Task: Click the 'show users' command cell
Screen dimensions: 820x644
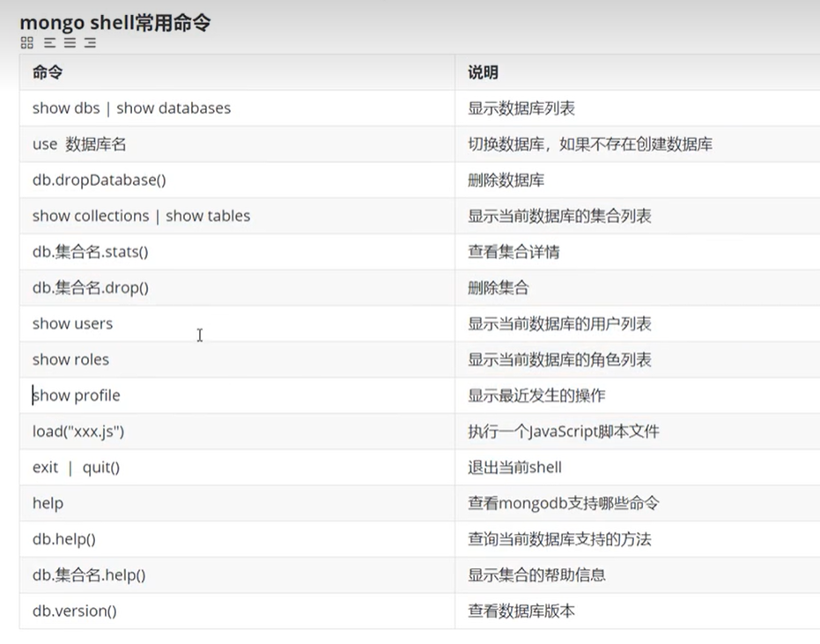Action: pos(237,324)
